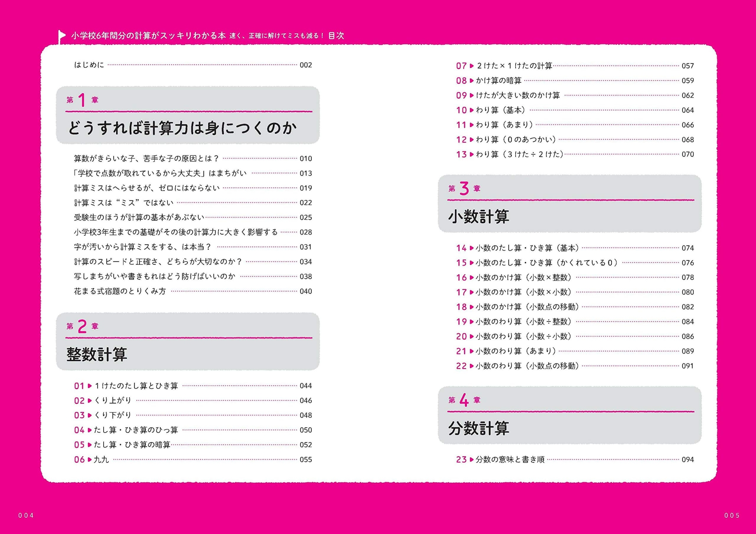This screenshot has width=756, height=534.
Task: Select 16 小数のかけ算（小数×整数） entry
Action: [x=575, y=278]
